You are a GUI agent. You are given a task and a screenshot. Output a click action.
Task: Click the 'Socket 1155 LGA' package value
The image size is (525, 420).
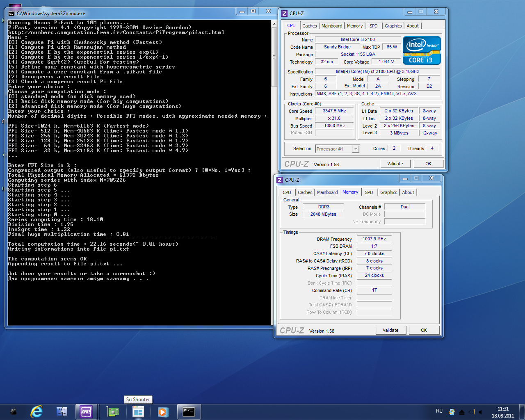click(358, 55)
